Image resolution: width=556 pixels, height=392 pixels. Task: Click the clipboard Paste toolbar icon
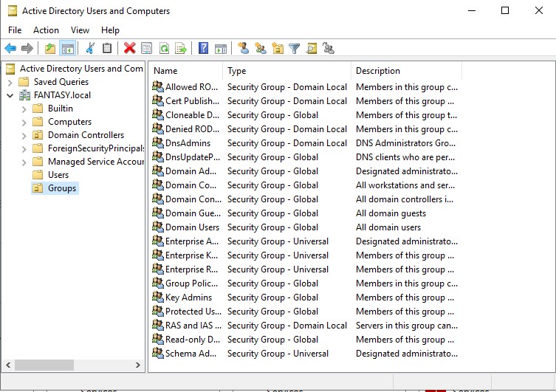coord(107,48)
